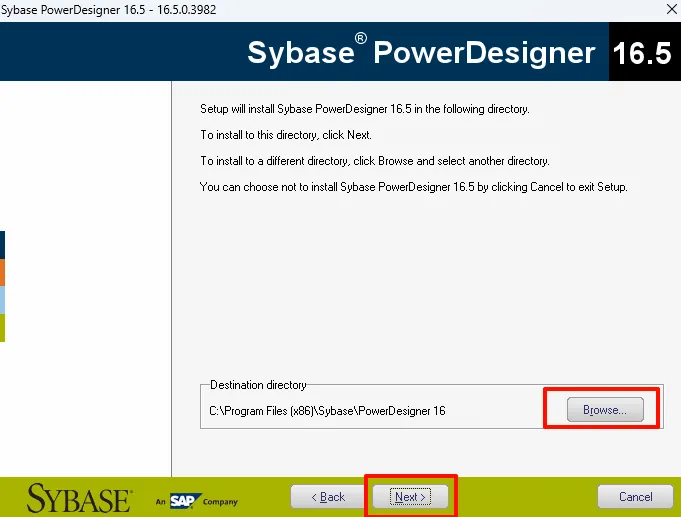Image resolution: width=681 pixels, height=517 pixels.
Task: Click the SYBASE logo in the footer
Action: tap(79, 499)
